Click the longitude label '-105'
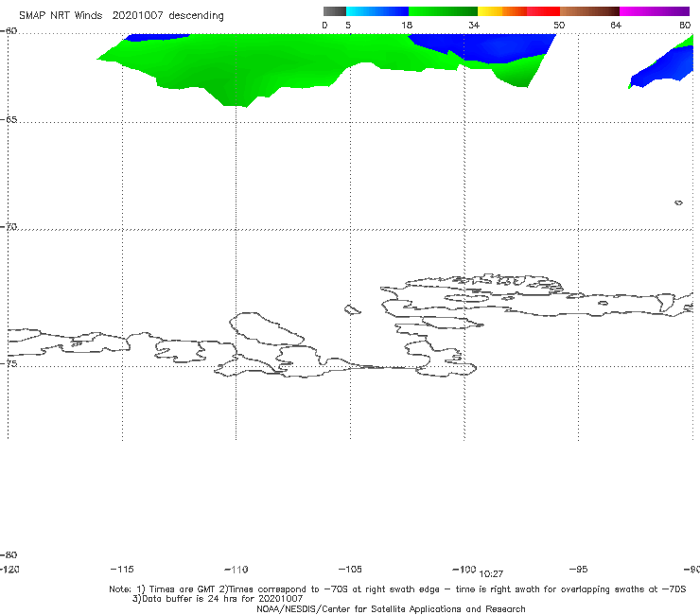700x615 pixels. tap(350, 570)
